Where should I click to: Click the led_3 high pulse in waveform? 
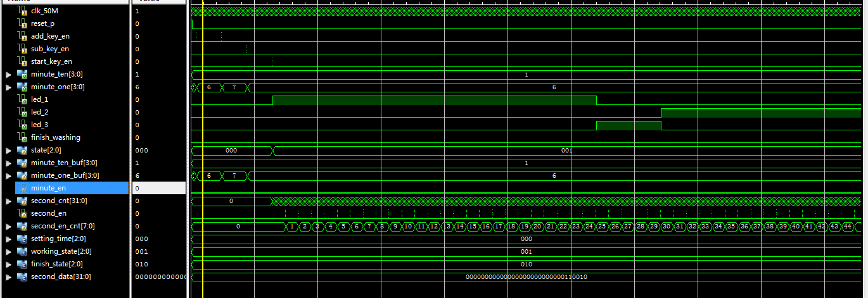(628, 125)
